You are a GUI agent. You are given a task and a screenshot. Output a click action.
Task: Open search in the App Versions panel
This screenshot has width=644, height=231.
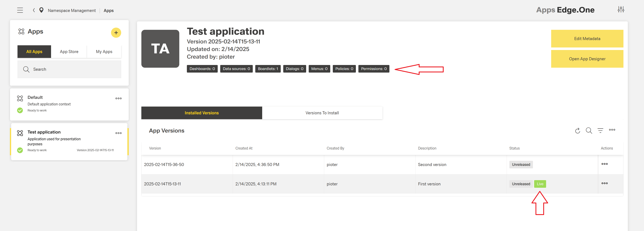click(x=589, y=130)
